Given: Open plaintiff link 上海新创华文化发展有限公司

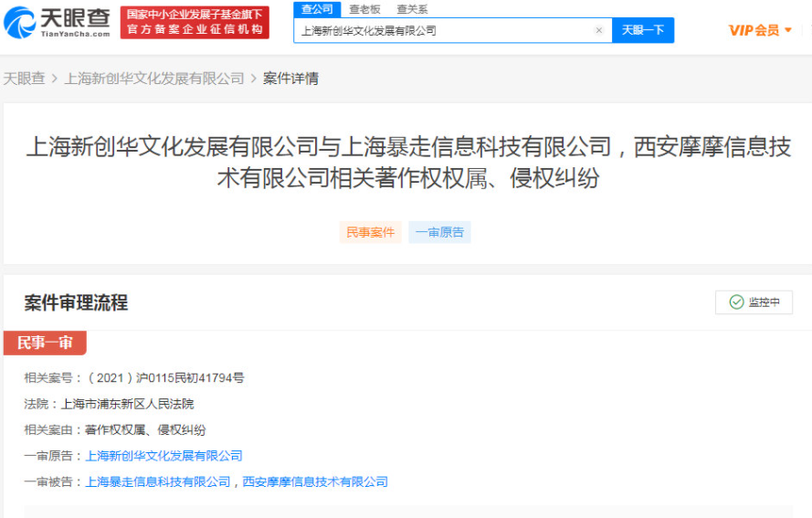Looking at the screenshot, I should click(x=163, y=456).
